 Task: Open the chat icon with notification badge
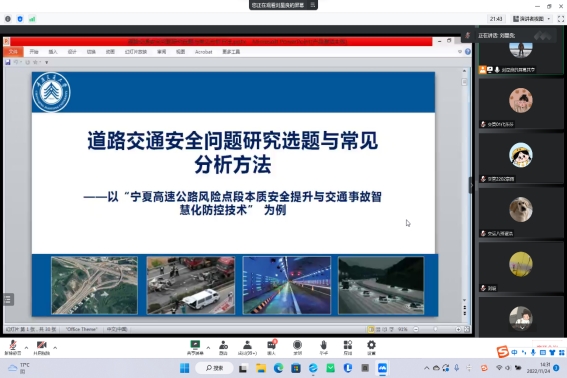tap(271, 347)
